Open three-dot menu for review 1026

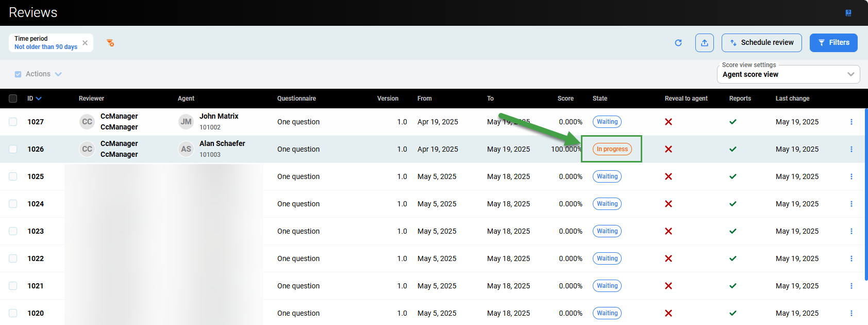tap(851, 149)
